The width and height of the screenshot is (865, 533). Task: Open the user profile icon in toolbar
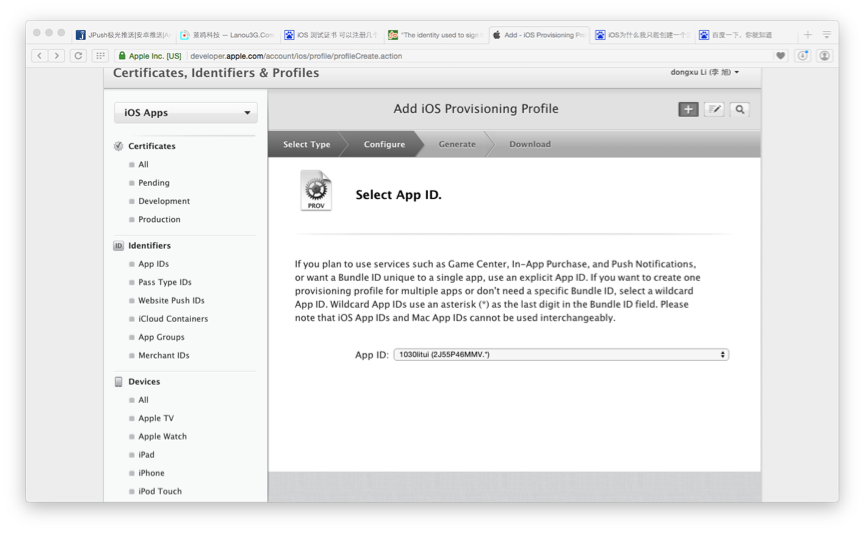click(x=824, y=56)
